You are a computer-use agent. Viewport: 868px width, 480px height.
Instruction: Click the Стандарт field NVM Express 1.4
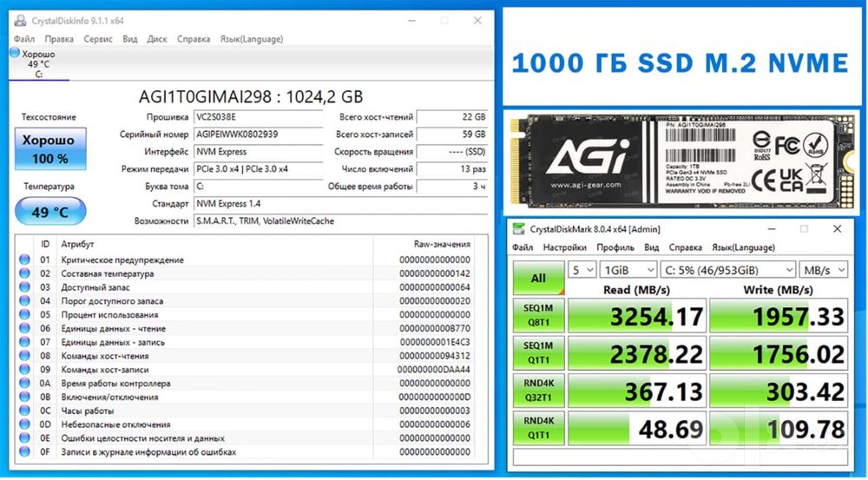[340, 204]
